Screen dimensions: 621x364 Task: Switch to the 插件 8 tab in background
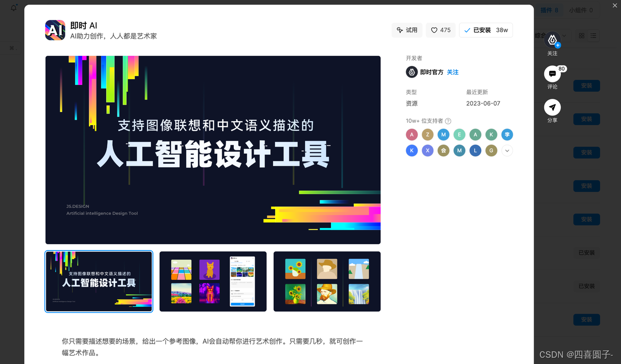[549, 10]
